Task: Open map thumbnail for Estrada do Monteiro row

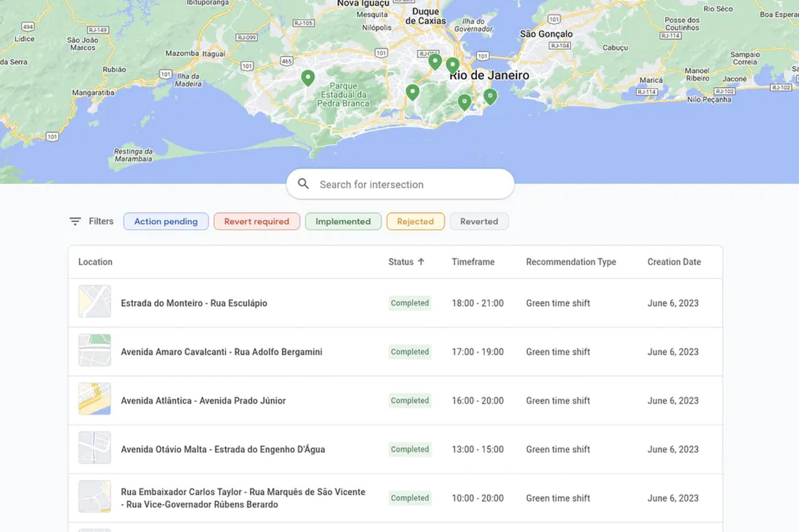Action: pos(95,302)
